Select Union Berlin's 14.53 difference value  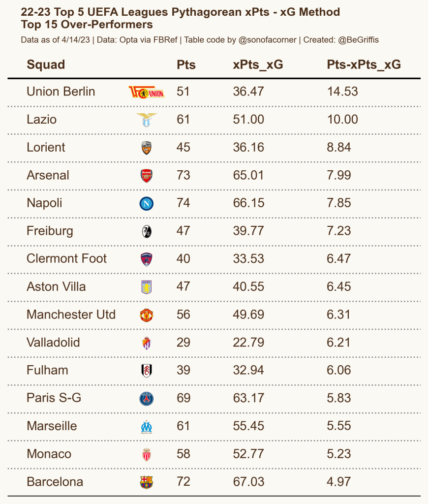point(342,92)
